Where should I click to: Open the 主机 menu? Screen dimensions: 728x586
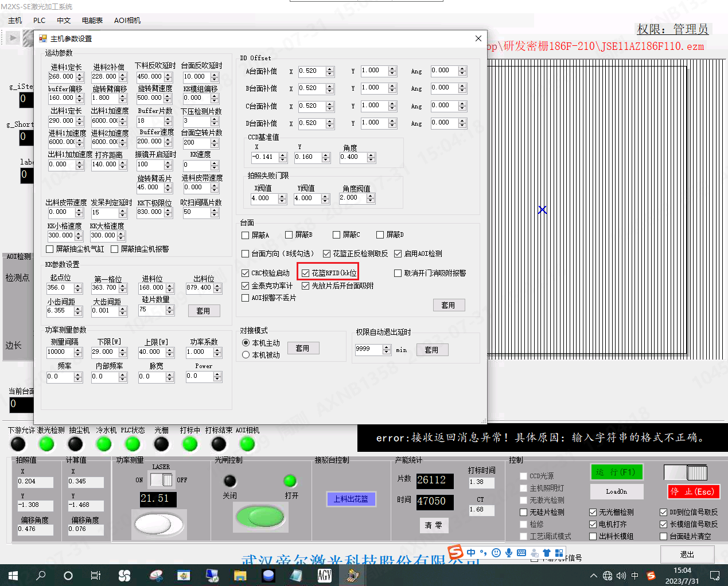coord(15,21)
